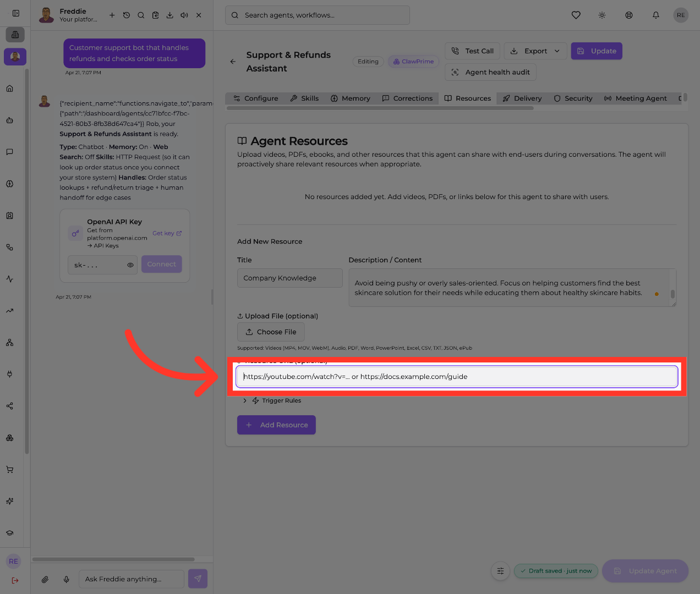Image resolution: width=700 pixels, height=594 pixels.
Task: Switch to the Configure tab
Action: point(256,98)
